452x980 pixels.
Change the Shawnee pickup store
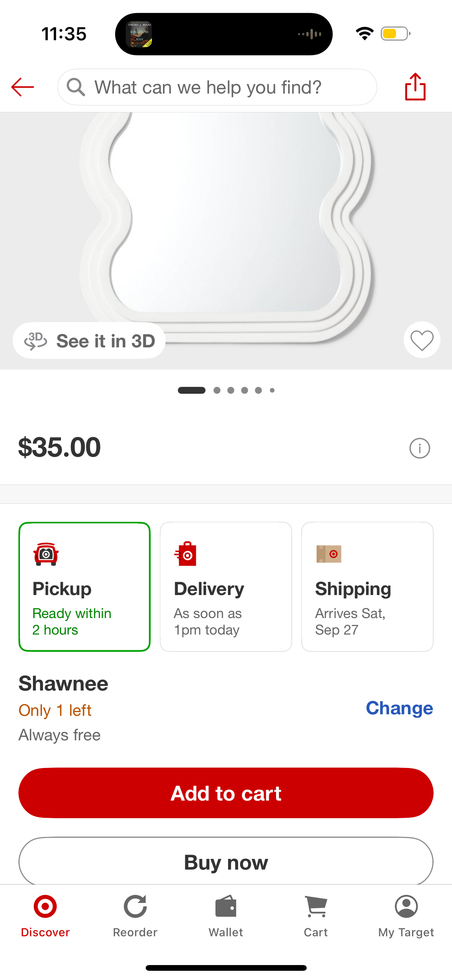399,708
